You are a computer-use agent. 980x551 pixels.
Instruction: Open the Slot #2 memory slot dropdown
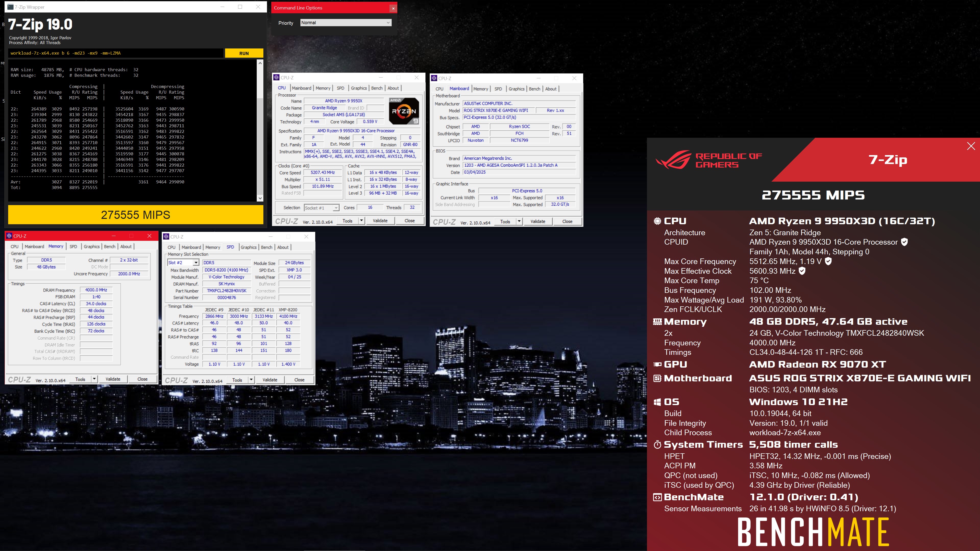pyautogui.click(x=183, y=263)
